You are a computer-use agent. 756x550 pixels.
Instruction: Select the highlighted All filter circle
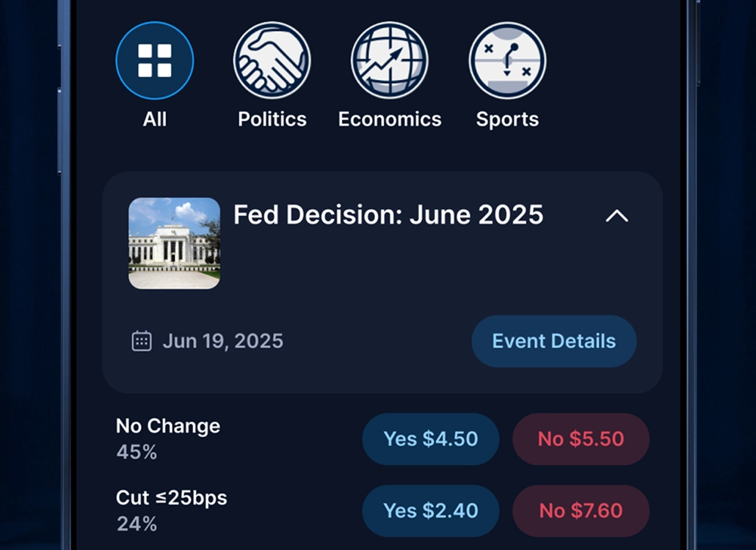(154, 60)
